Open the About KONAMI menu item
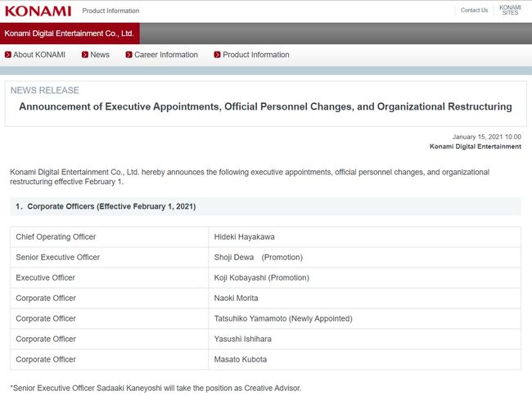The height and width of the screenshot is (409, 532). pos(38,55)
